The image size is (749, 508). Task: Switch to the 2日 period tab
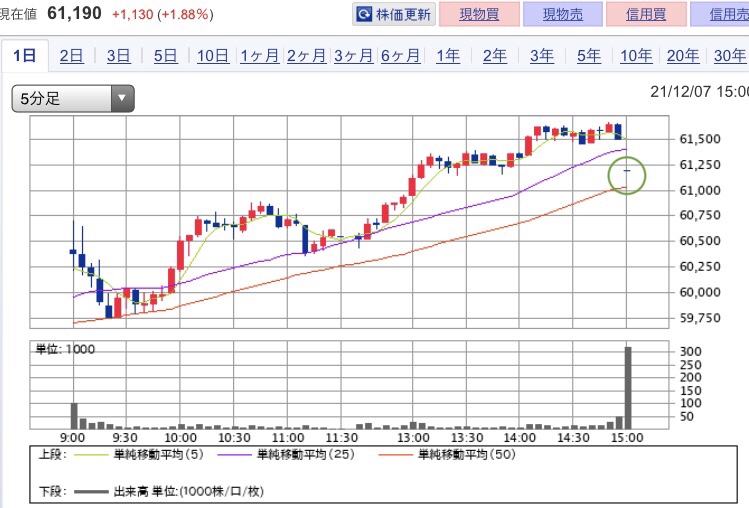click(x=71, y=56)
